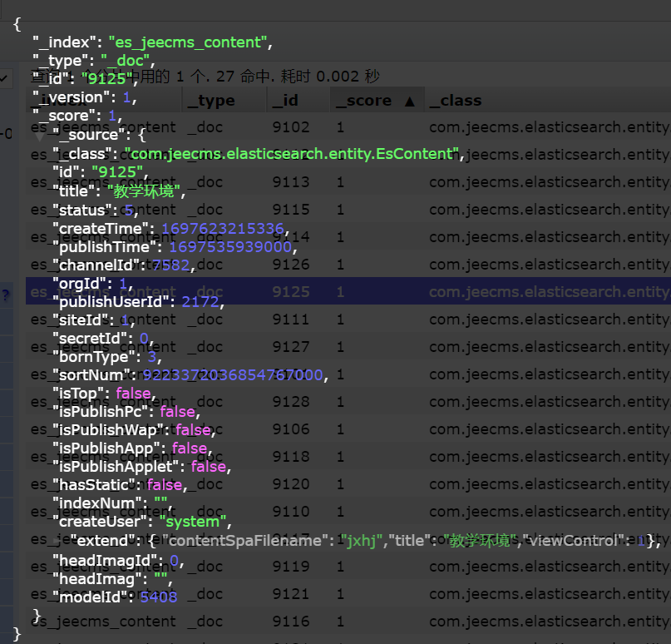Click the modelId value 5408
The height and width of the screenshot is (644, 671).
click(158, 597)
